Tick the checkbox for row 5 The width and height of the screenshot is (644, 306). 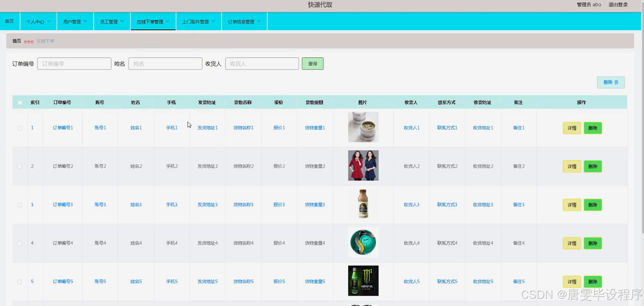[x=20, y=282]
